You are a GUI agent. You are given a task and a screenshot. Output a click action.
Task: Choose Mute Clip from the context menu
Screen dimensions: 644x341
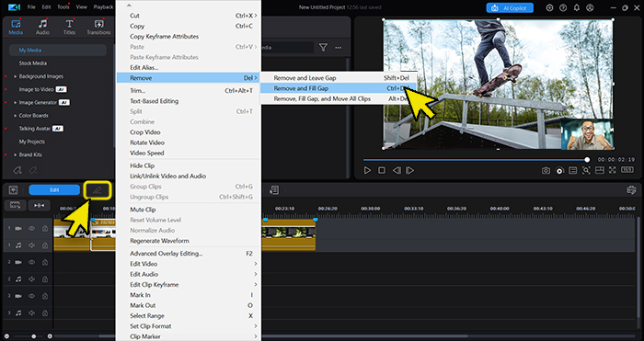(189, 210)
